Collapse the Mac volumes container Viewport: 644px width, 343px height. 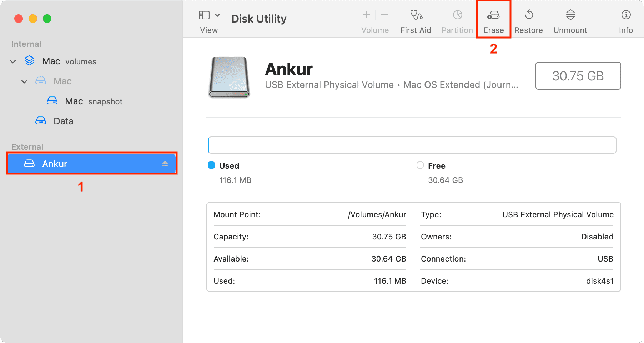(x=13, y=62)
